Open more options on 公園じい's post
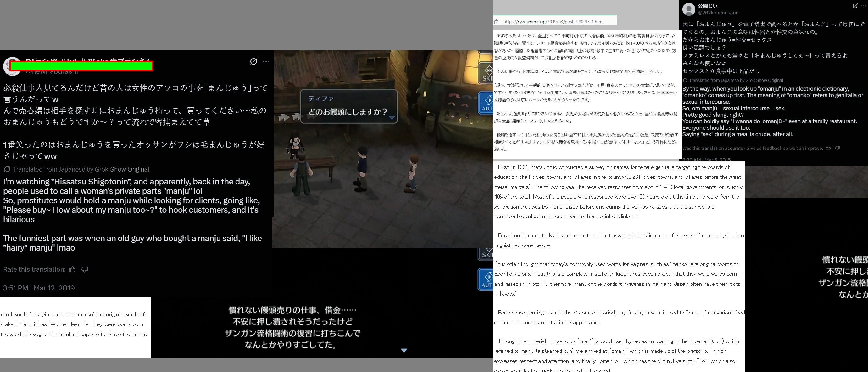This screenshot has height=372, width=868. 863,6
